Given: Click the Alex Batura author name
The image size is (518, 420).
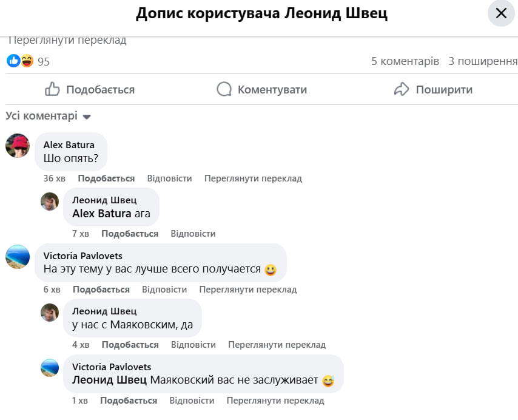Looking at the screenshot, I should click(x=69, y=145).
